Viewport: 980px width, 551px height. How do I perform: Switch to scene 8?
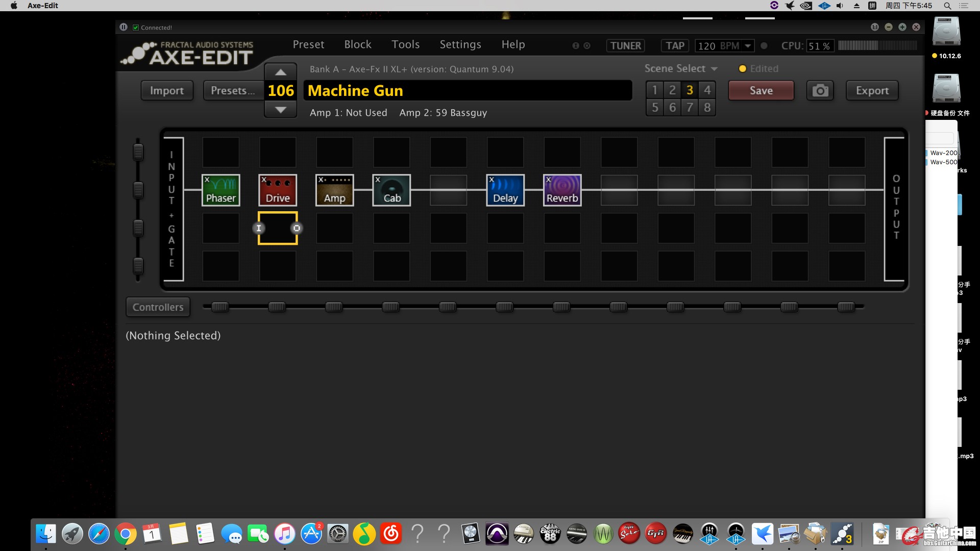pyautogui.click(x=707, y=107)
